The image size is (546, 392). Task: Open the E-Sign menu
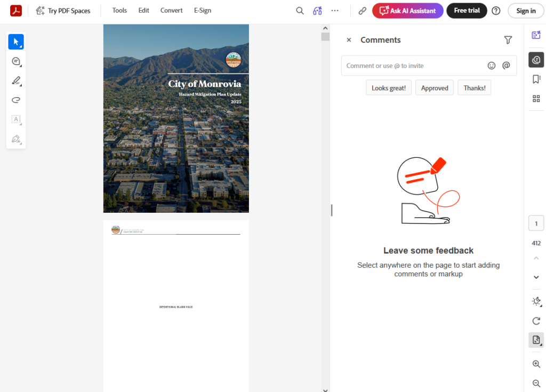pyautogui.click(x=203, y=11)
